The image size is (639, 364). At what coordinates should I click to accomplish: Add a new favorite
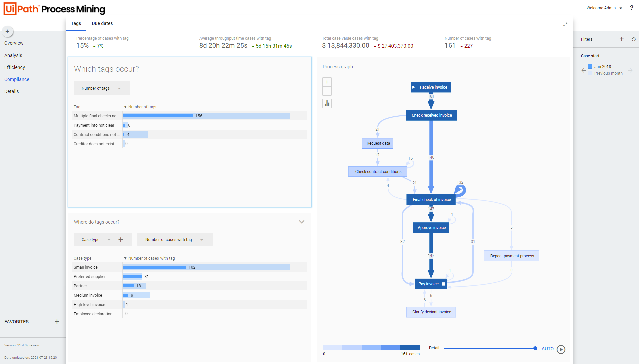(x=57, y=322)
